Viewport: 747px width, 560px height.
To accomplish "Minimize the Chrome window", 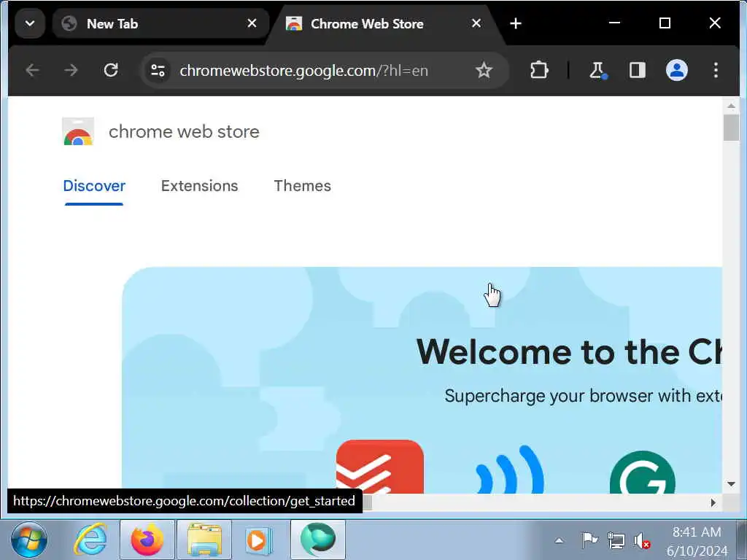I will pyautogui.click(x=614, y=23).
